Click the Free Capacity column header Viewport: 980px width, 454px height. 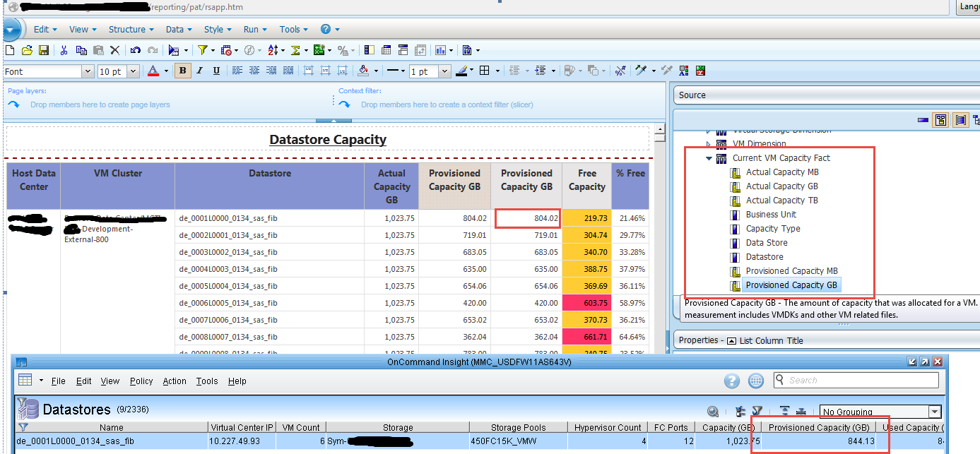[x=586, y=180]
